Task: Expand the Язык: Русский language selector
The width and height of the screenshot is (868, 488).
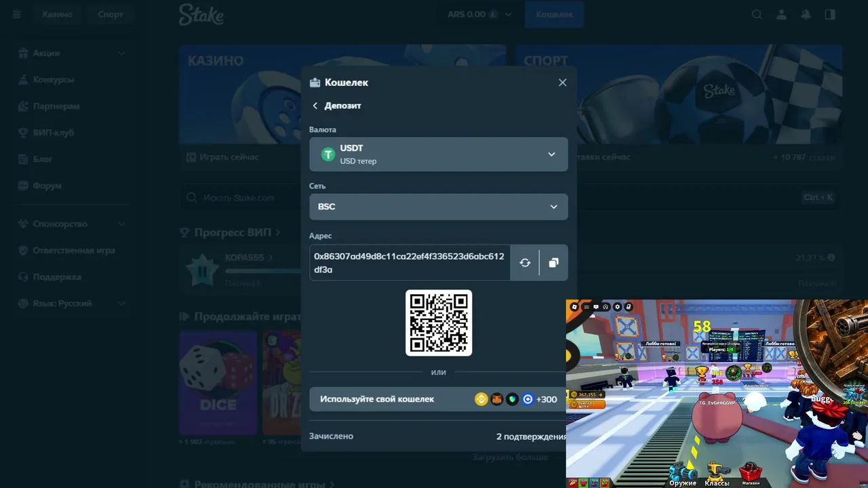Action: (x=72, y=303)
